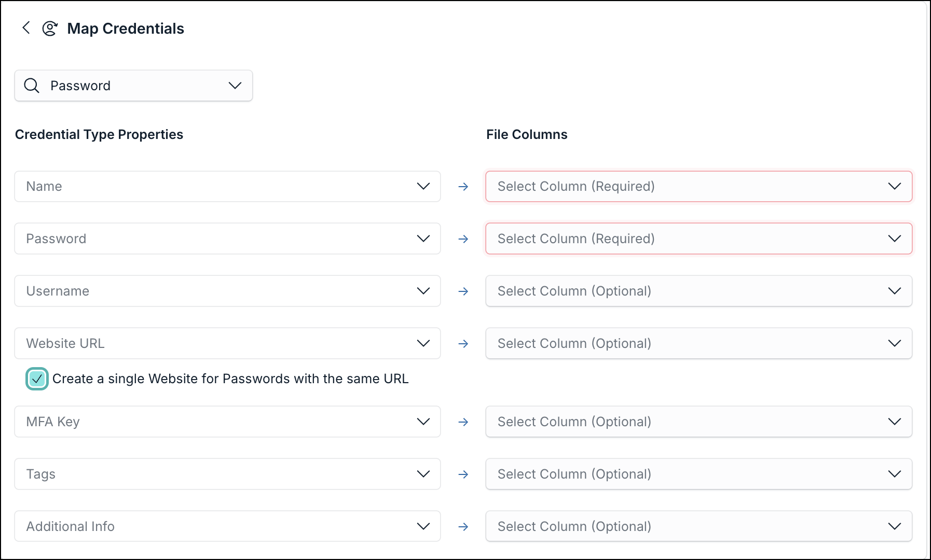Select optional file column for Username
Screen dimensions: 931x560
(699, 291)
